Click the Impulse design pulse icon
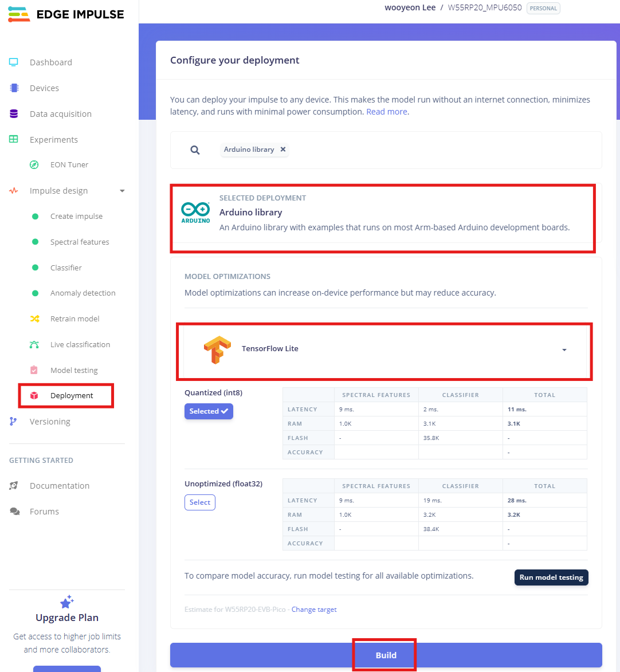The height and width of the screenshot is (672, 620). coord(14,190)
